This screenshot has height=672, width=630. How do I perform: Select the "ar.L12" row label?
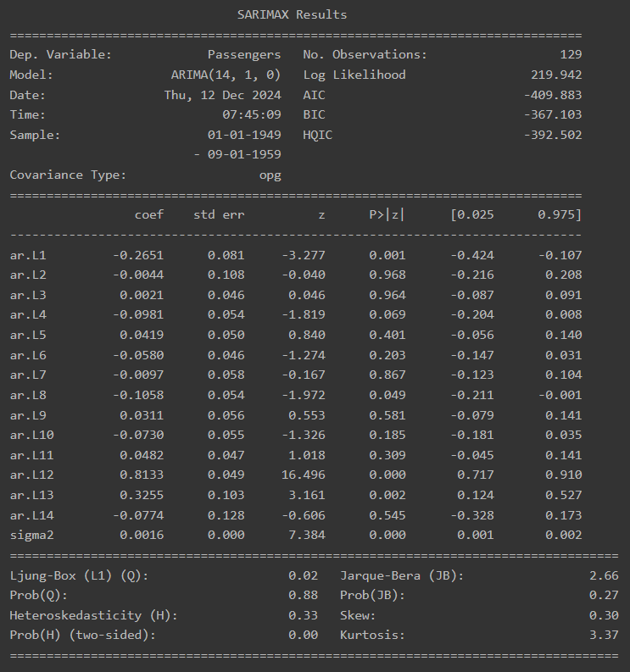(31, 475)
